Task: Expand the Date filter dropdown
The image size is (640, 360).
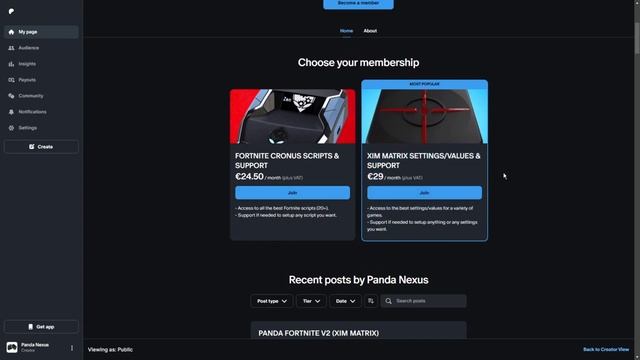Action: pos(345,301)
